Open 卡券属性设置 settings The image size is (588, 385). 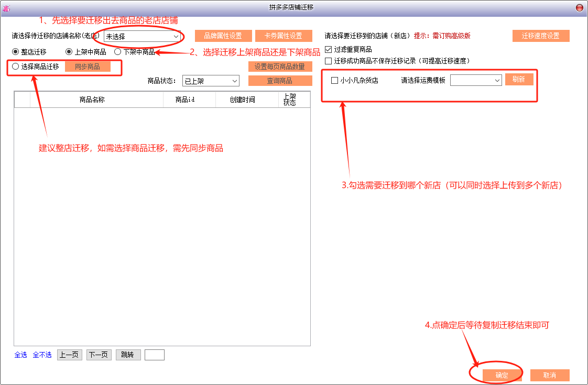coord(284,36)
